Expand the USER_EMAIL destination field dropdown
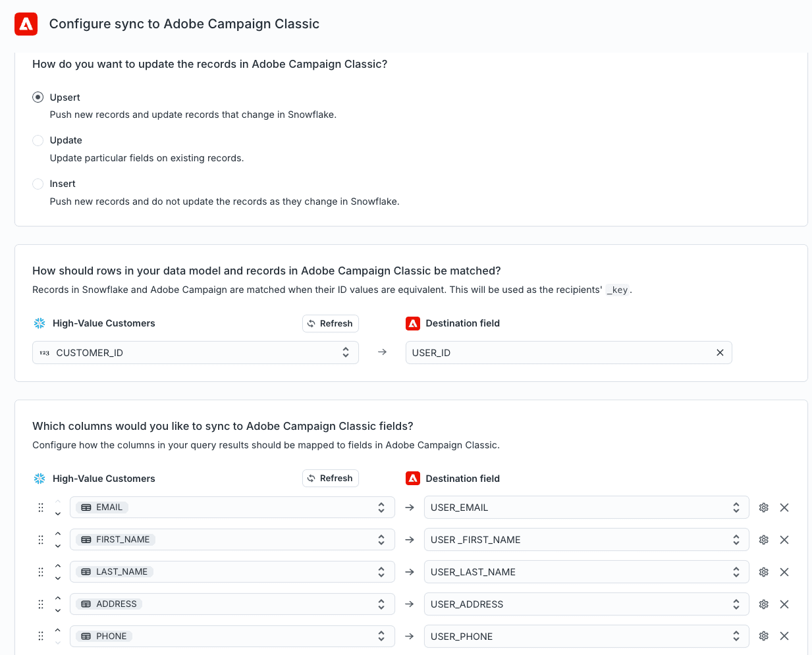Screen dimensions: 812x655 (586, 508)
